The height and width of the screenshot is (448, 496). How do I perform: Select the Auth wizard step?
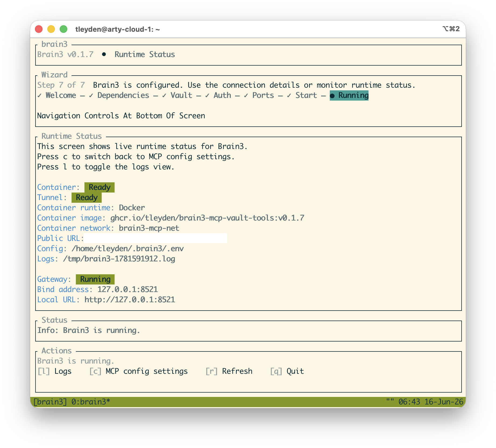(x=218, y=95)
